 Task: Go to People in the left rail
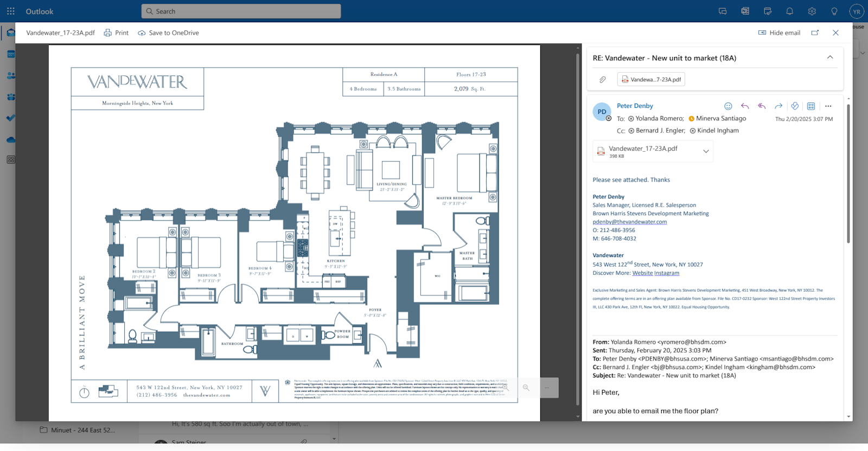click(10, 75)
